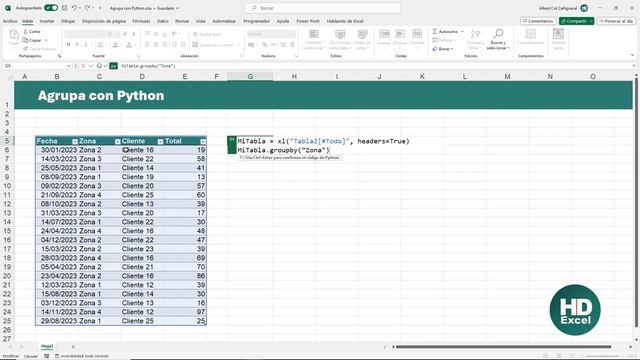Click the Borrar eraser command
640x360 pixels.
point(442,49)
